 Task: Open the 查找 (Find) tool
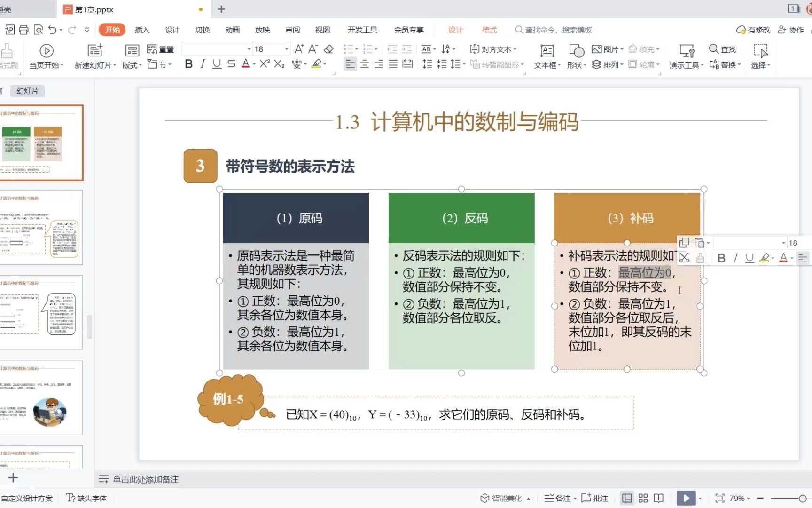(722, 49)
